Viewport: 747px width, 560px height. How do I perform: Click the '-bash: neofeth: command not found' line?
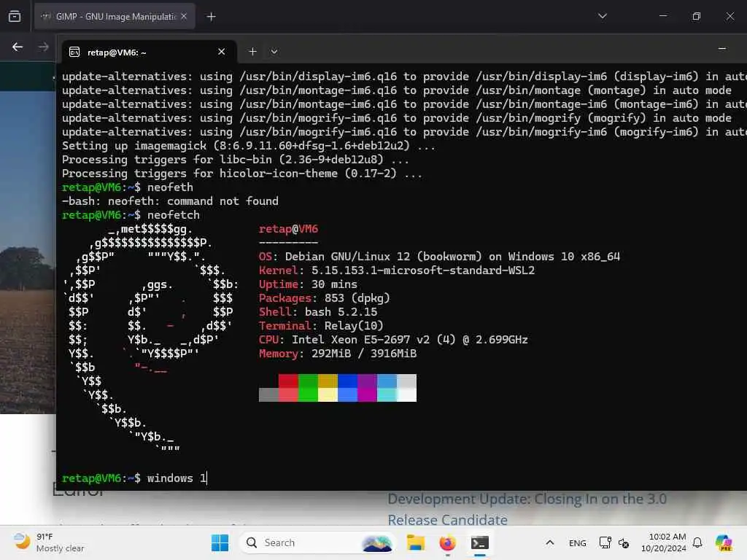point(170,201)
